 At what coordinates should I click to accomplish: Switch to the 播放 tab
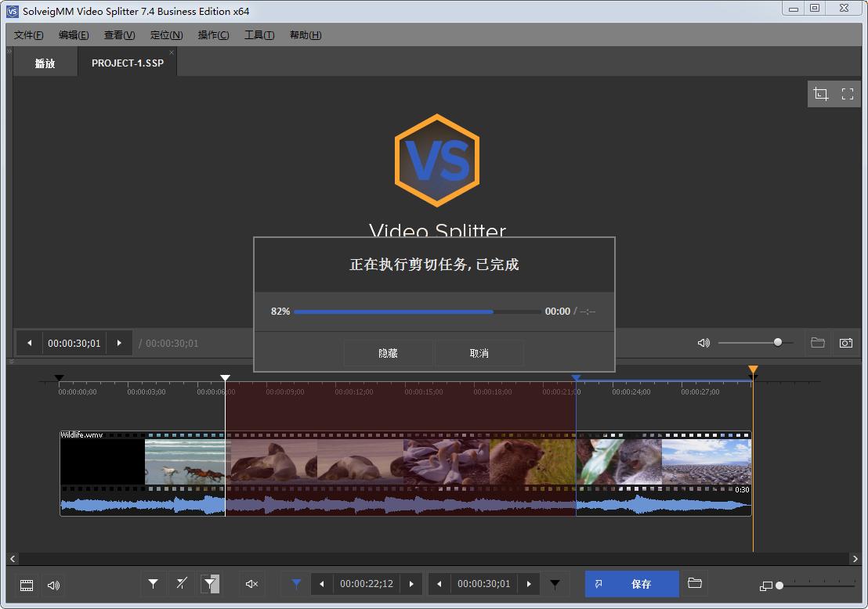pos(44,63)
